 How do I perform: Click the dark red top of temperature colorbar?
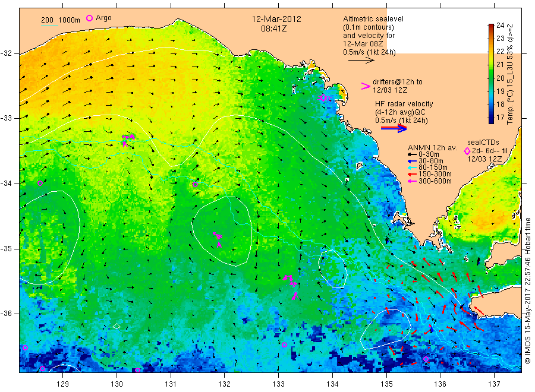point(491,26)
